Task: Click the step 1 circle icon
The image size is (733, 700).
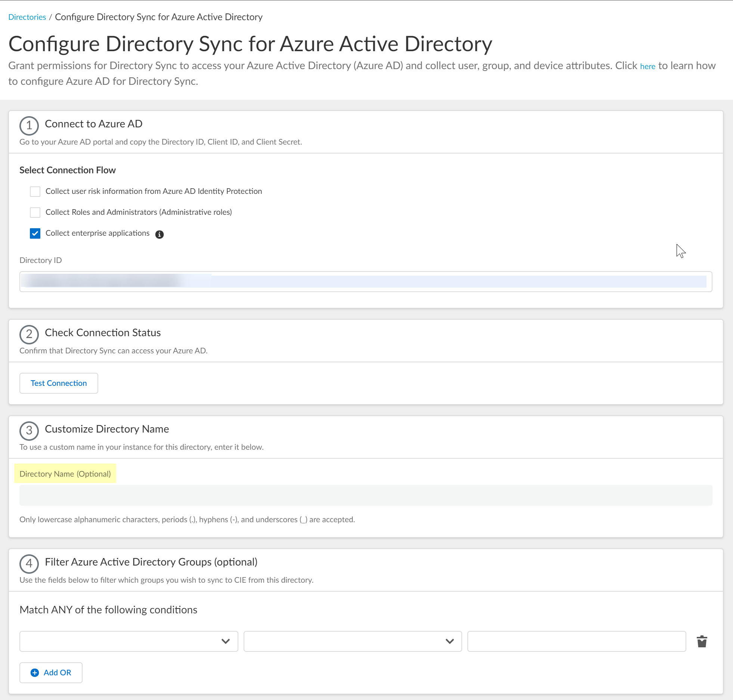Action: coord(29,126)
